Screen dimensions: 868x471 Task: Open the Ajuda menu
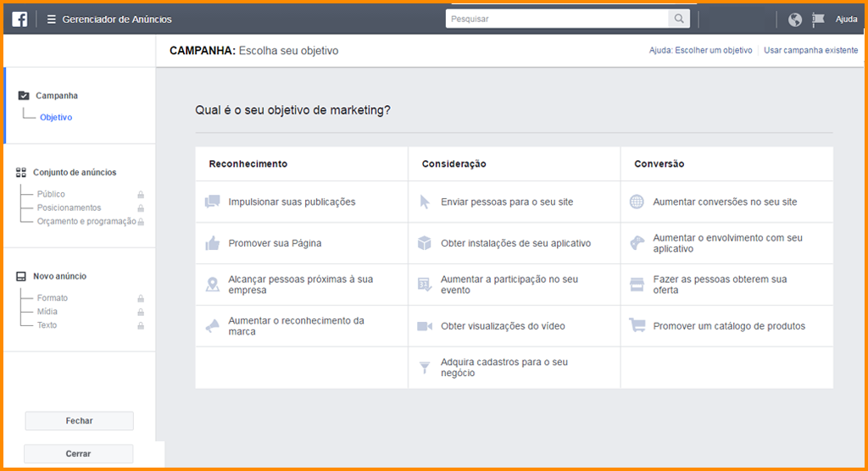tap(846, 19)
